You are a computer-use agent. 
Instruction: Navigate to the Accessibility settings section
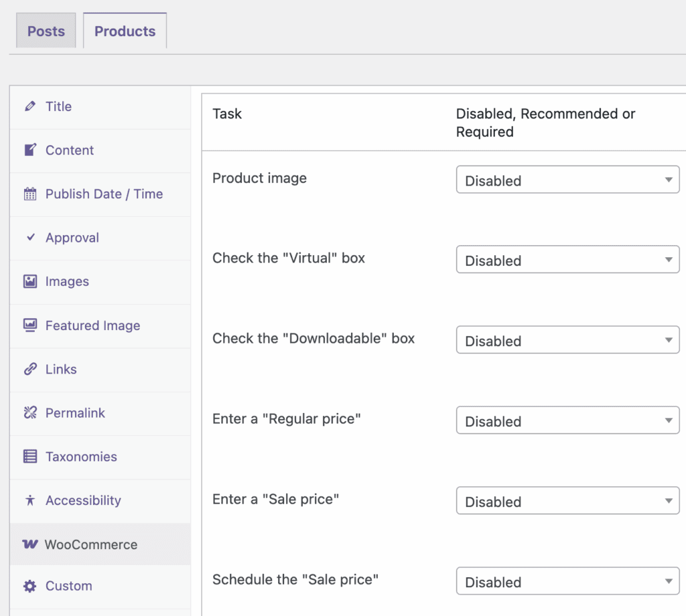83,501
